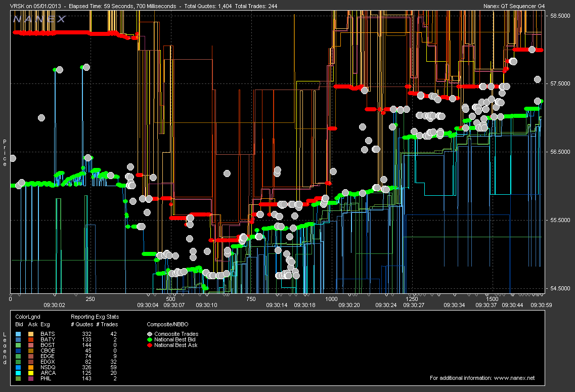Click the 1000 sequence axis label
Viewport: 575px width, 392px height.
click(x=331, y=299)
